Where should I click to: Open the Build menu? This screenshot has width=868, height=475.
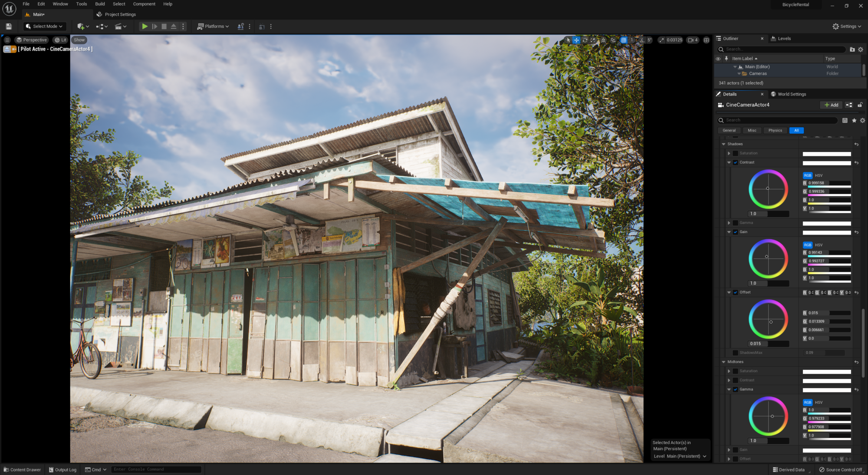[100, 4]
